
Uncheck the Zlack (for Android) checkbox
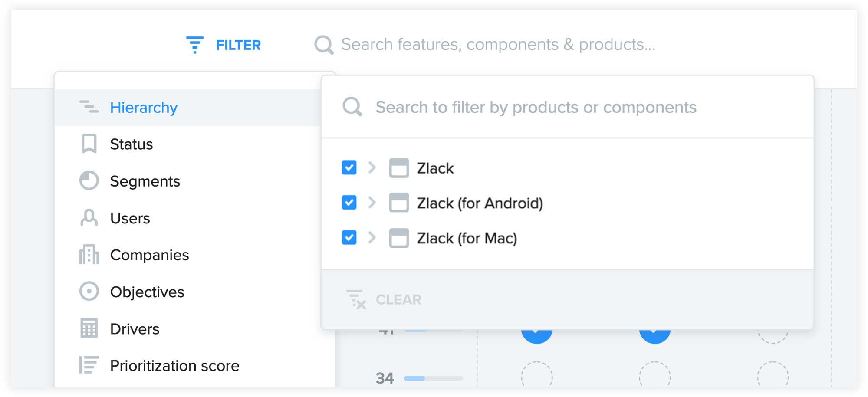coord(349,203)
